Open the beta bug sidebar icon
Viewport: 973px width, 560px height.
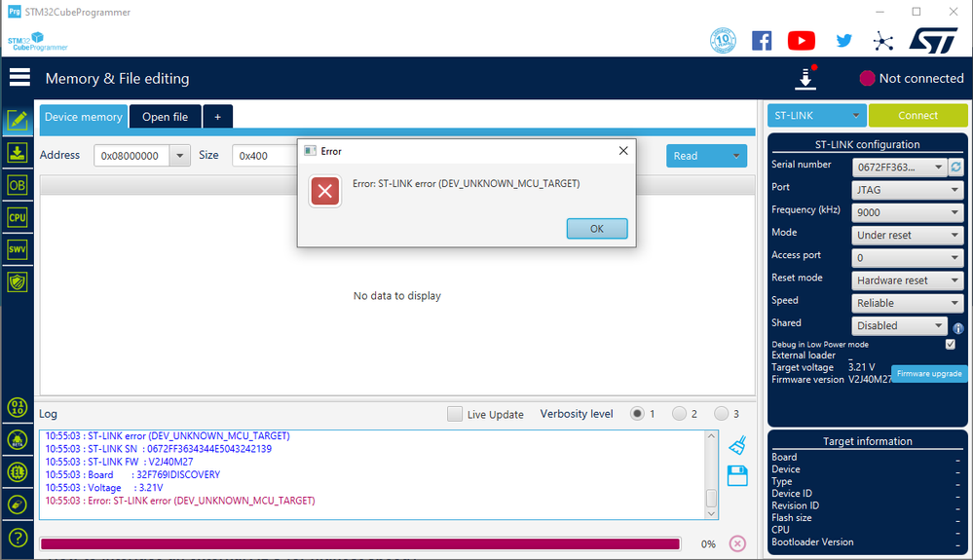(x=18, y=439)
